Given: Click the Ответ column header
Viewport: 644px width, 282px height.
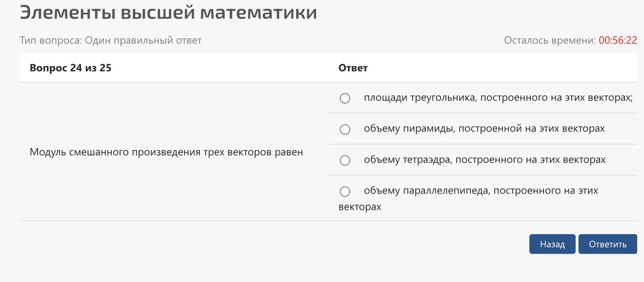Looking at the screenshot, I should [353, 68].
